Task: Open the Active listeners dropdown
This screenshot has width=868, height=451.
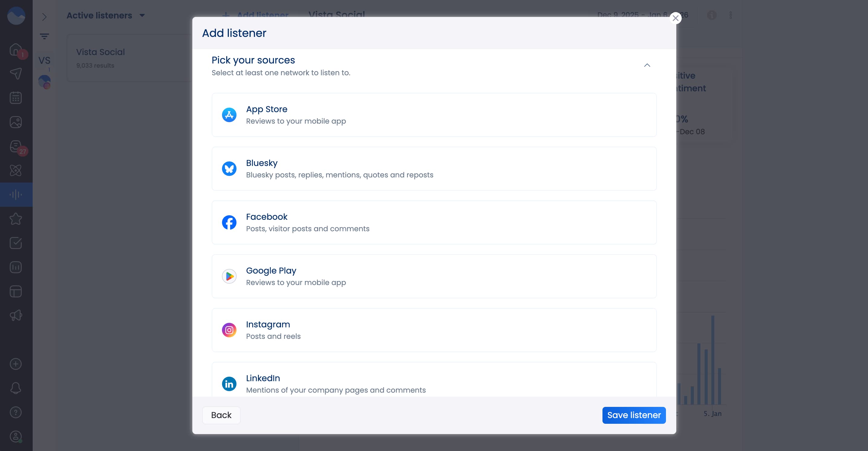Action: click(106, 15)
